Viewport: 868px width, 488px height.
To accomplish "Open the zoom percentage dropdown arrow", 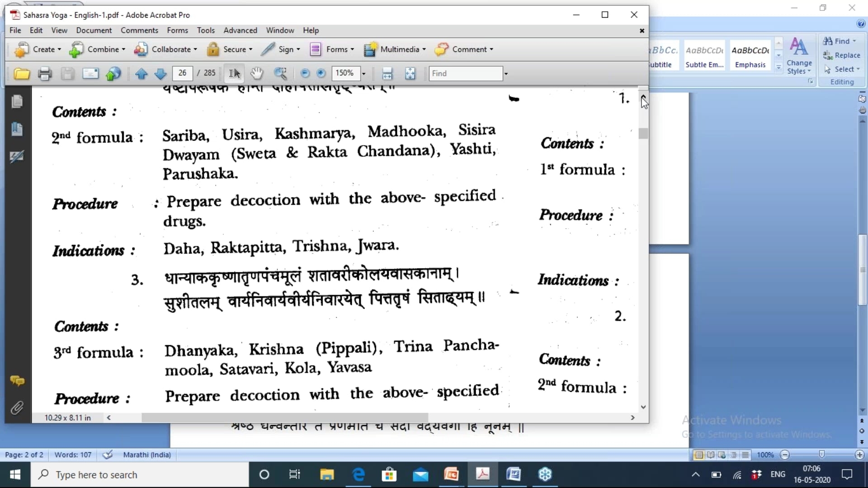I will coord(363,74).
